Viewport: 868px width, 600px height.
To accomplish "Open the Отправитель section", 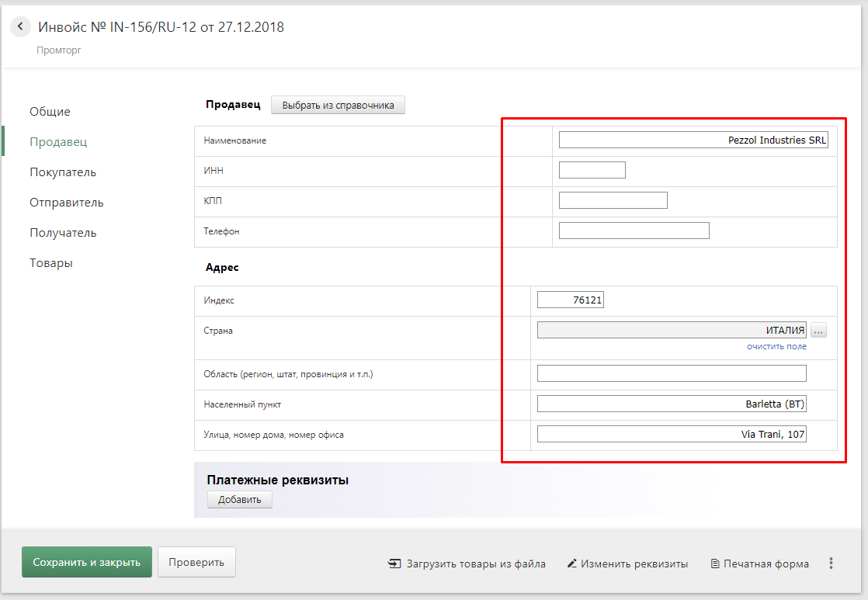I will pos(67,203).
